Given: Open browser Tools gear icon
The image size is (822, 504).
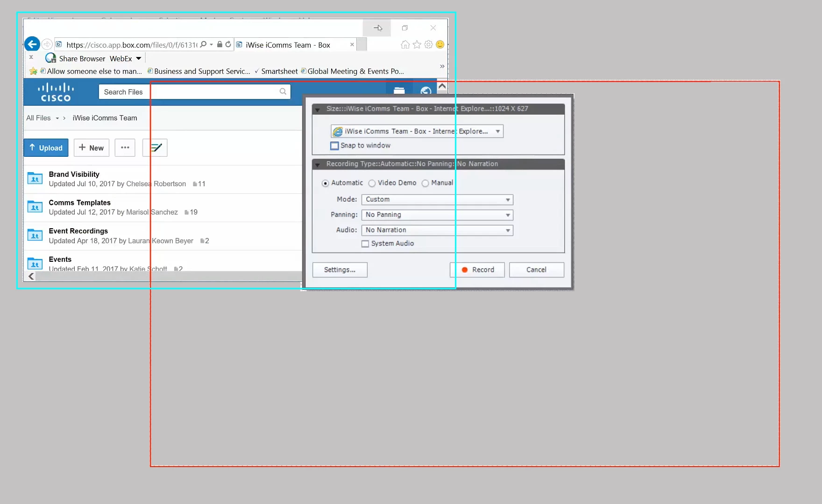Looking at the screenshot, I should coord(428,44).
